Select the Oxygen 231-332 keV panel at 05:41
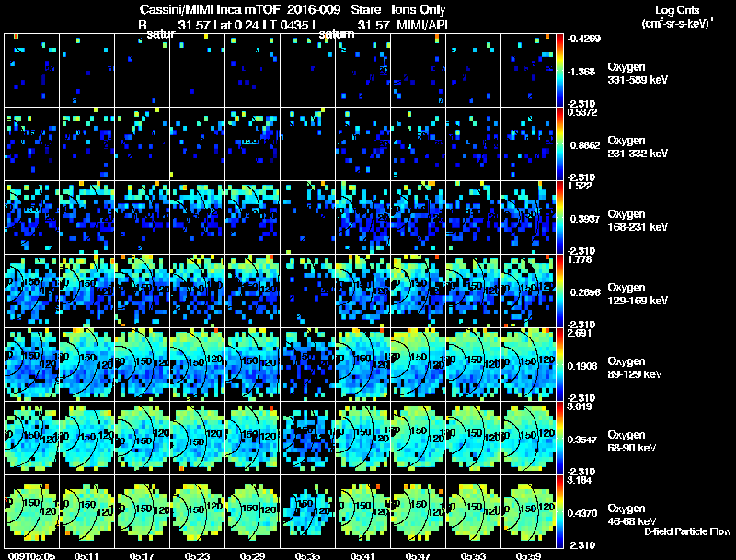 tap(362, 143)
